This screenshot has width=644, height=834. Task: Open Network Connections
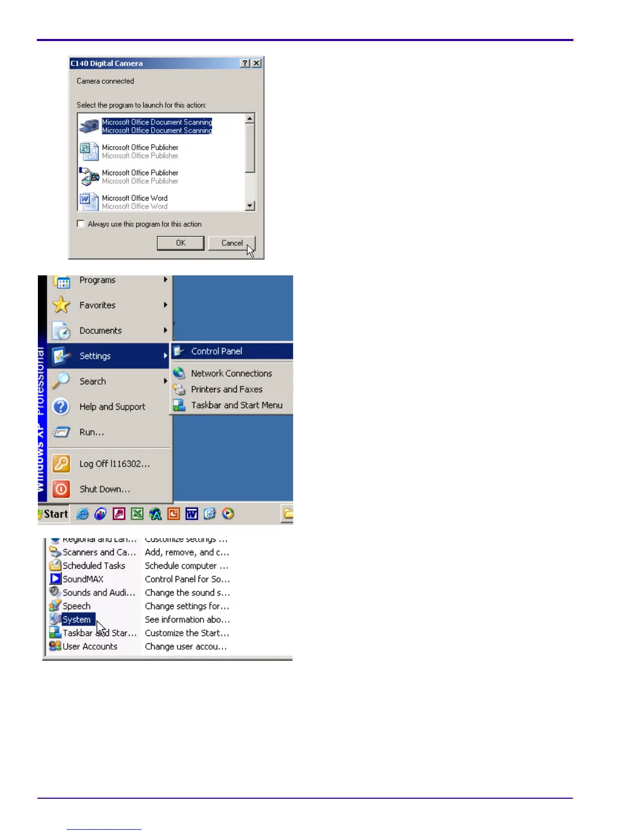(x=233, y=373)
